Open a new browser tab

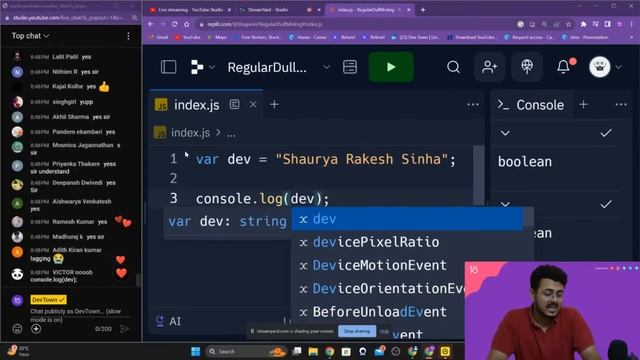(x=423, y=10)
